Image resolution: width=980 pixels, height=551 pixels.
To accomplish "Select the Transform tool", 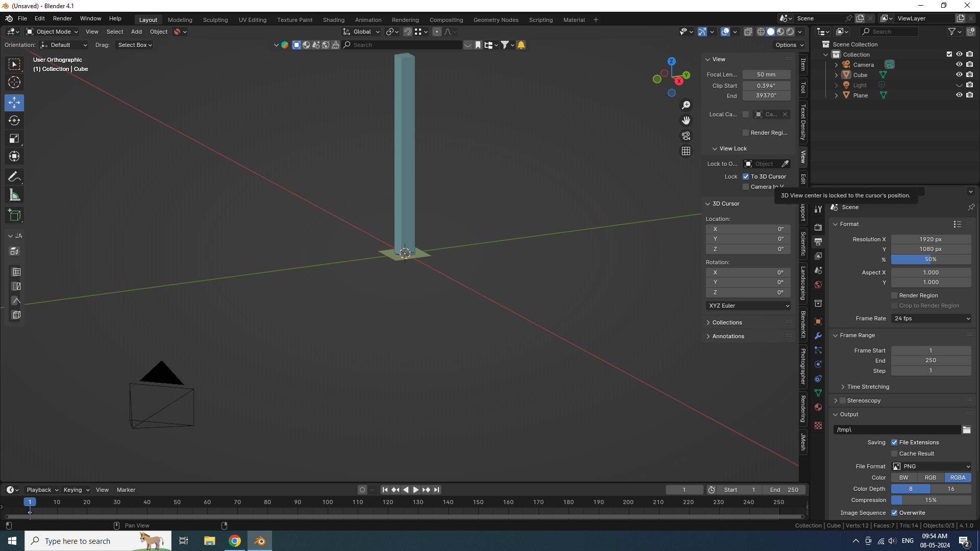I will click(14, 157).
